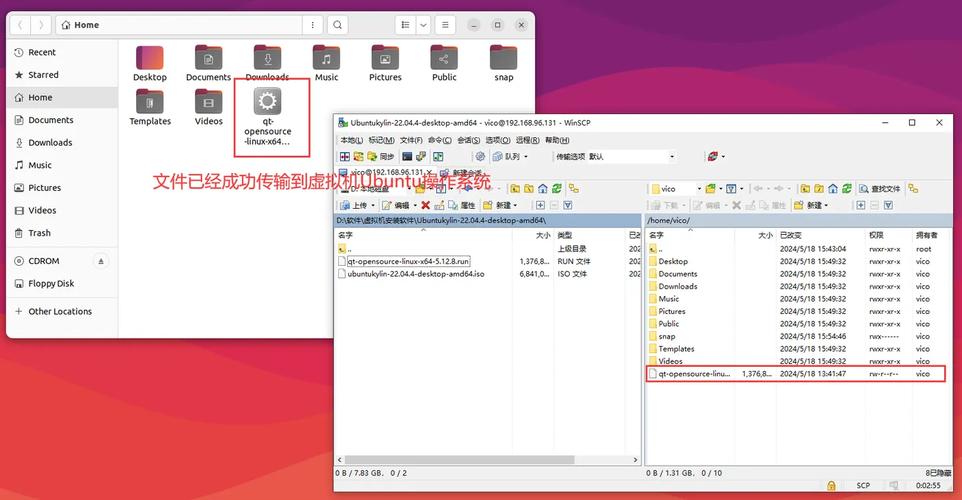Click 编辑 edit in the local panel

396,206
